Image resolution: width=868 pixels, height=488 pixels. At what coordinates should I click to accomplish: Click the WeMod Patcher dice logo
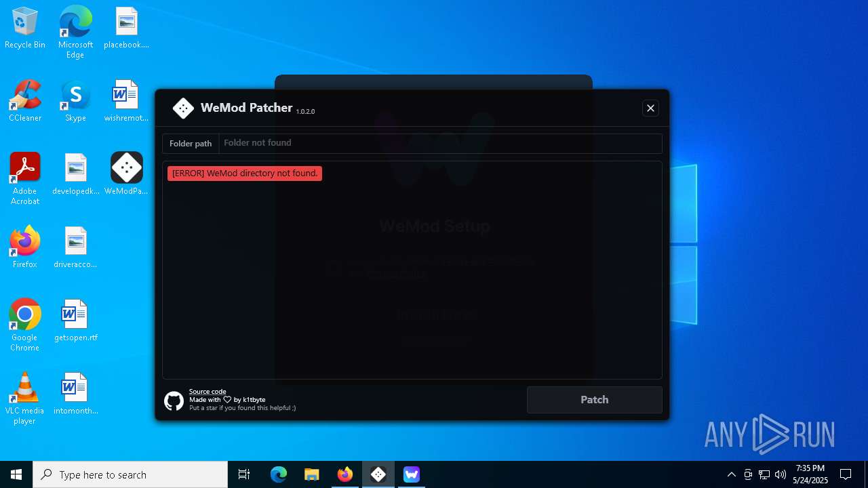tap(183, 108)
